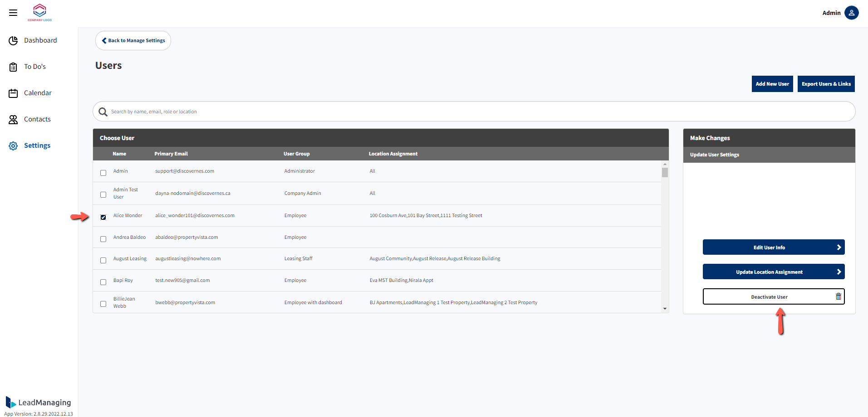
Task: Click Back to Manage Settings button
Action: tap(133, 40)
